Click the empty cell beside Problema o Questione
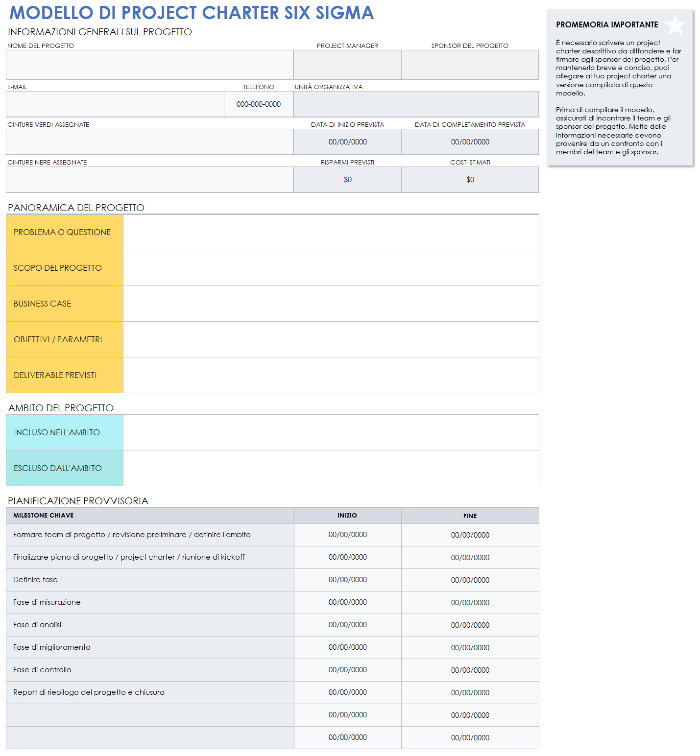This screenshot has height=756, width=700. click(x=331, y=232)
